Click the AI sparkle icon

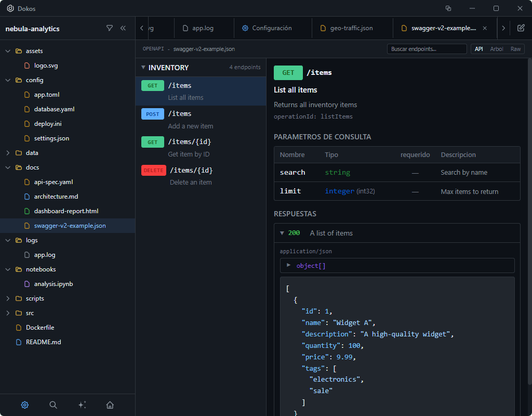(82, 405)
